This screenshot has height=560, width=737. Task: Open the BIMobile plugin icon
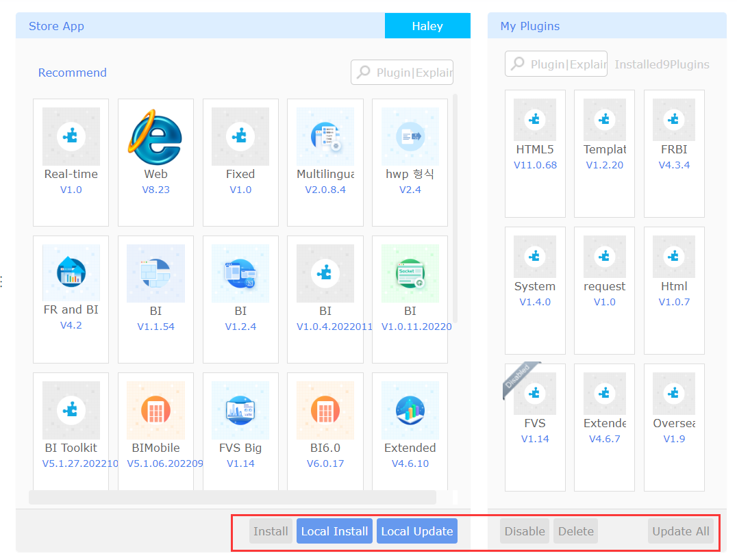155,409
